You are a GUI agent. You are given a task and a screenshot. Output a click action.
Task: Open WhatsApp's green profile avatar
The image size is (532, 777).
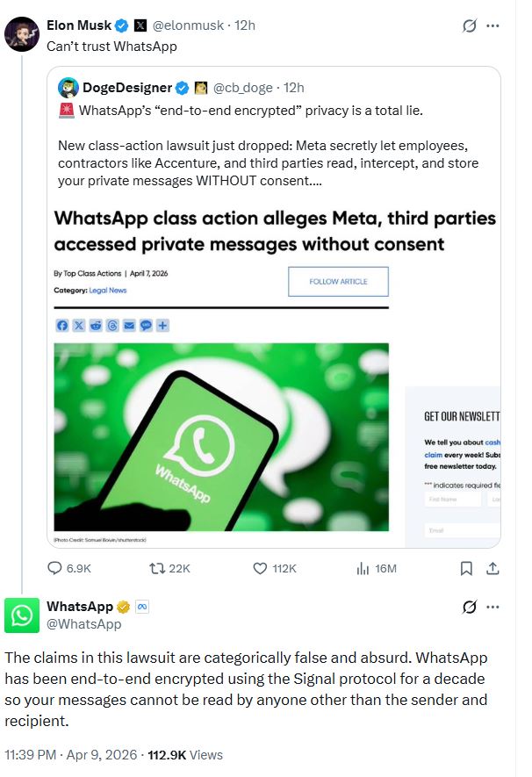[21, 615]
